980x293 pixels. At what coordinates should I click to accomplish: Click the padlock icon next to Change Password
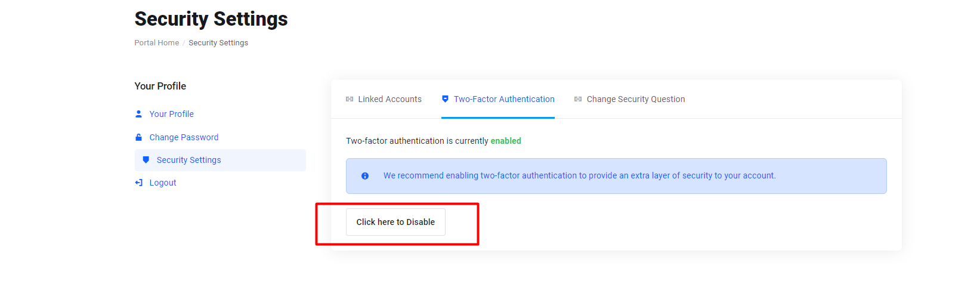[x=138, y=137]
